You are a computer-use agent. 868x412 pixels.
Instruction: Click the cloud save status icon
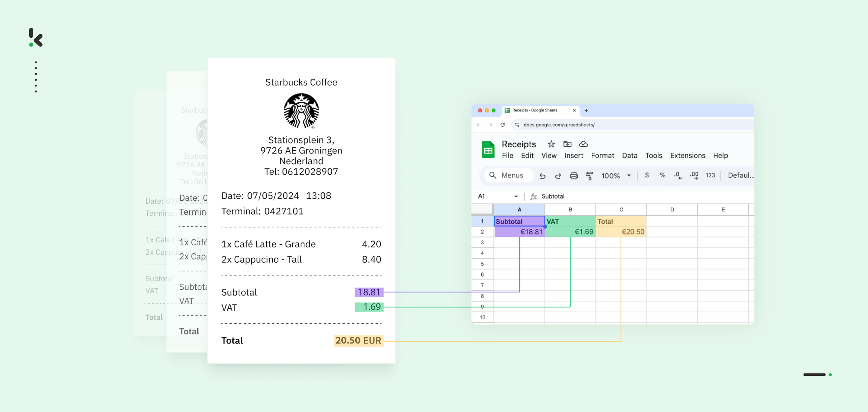point(584,144)
